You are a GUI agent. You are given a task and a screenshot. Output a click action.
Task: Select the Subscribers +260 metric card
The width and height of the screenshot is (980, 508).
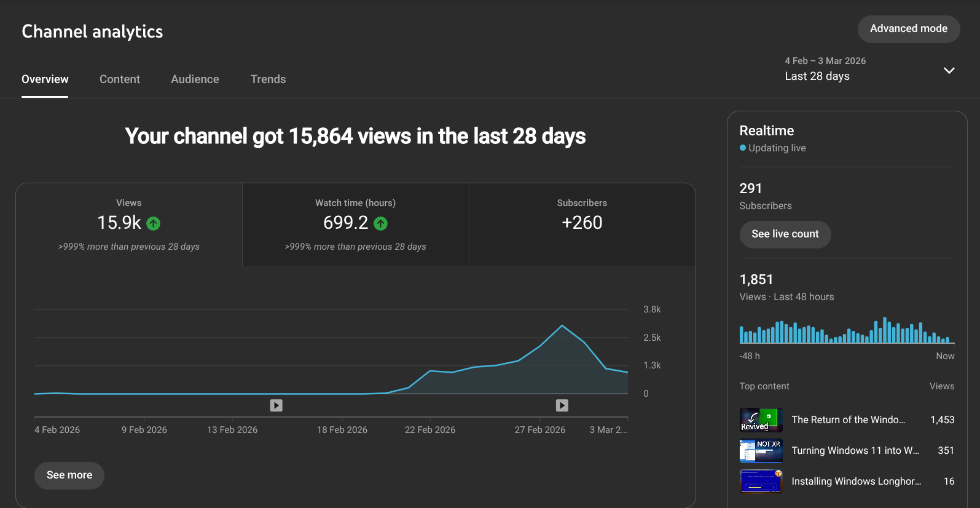[x=582, y=224]
